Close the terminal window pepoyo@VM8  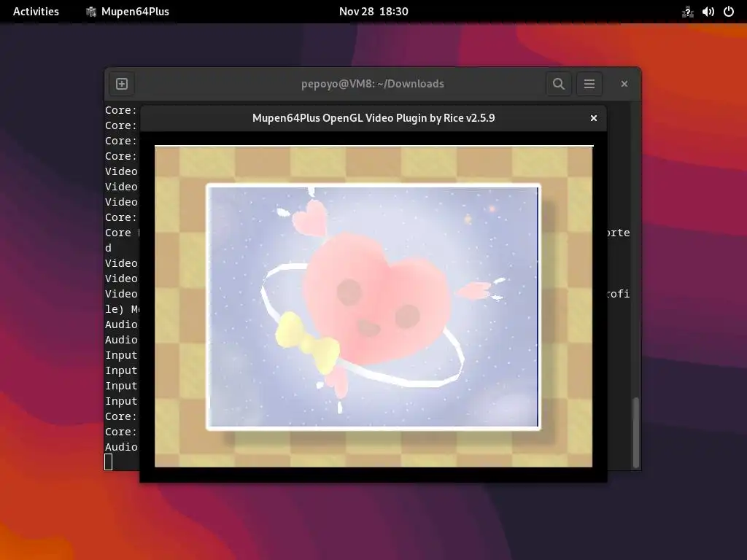[x=624, y=84]
